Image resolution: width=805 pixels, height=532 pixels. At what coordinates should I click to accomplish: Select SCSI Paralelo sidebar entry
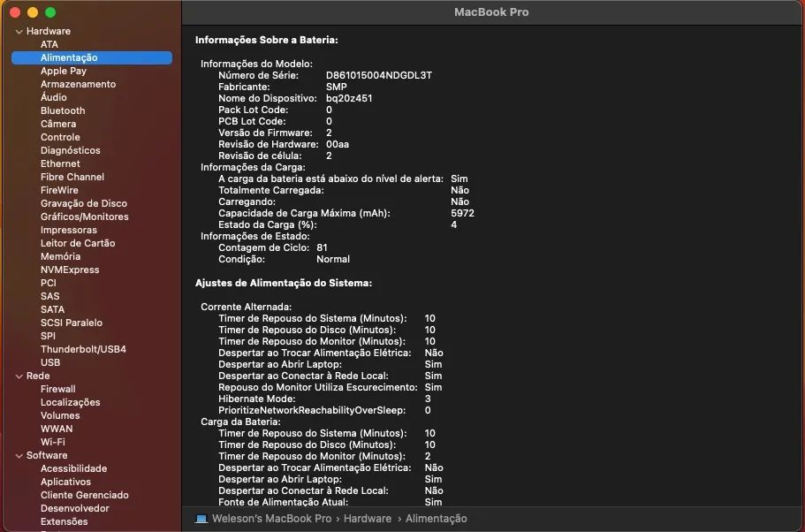pos(72,323)
